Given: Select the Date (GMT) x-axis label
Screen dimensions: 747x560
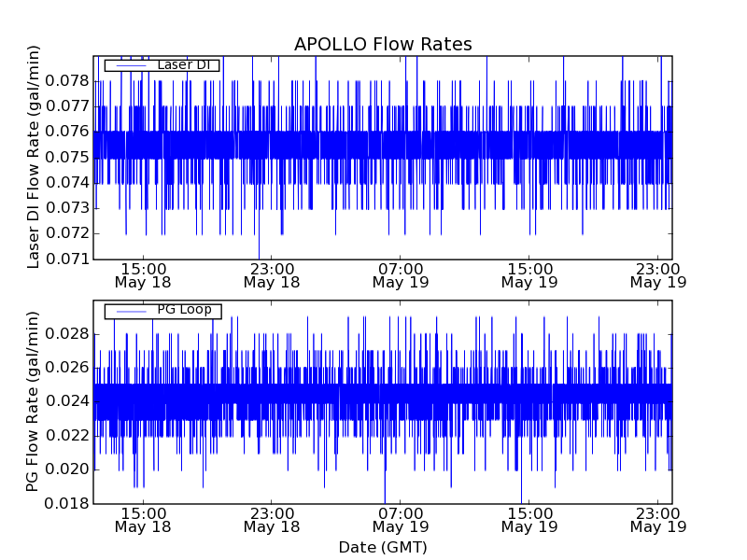Looking at the screenshot, I should pyautogui.click(x=383, y=547).
